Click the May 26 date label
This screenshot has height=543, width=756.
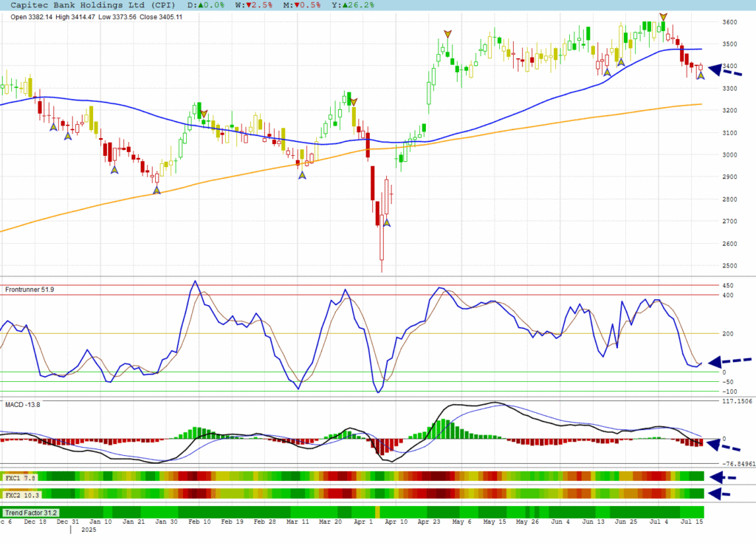point(527,522)
